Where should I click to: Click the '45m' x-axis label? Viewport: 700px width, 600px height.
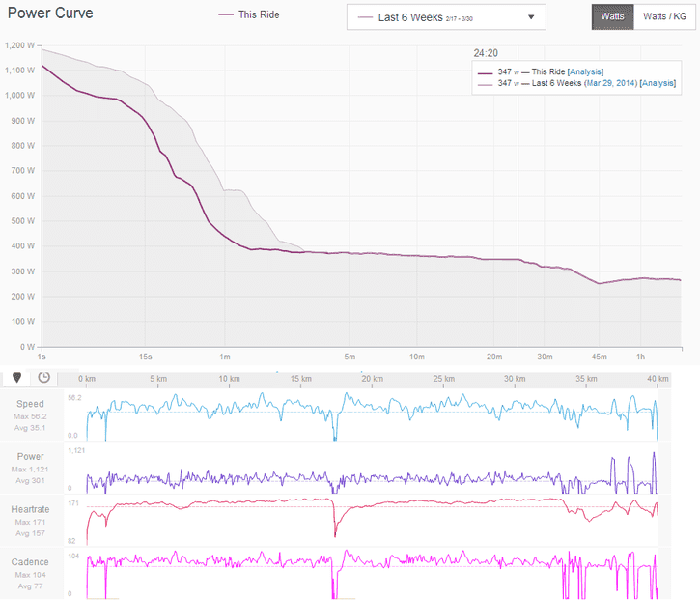pos(600,357)
